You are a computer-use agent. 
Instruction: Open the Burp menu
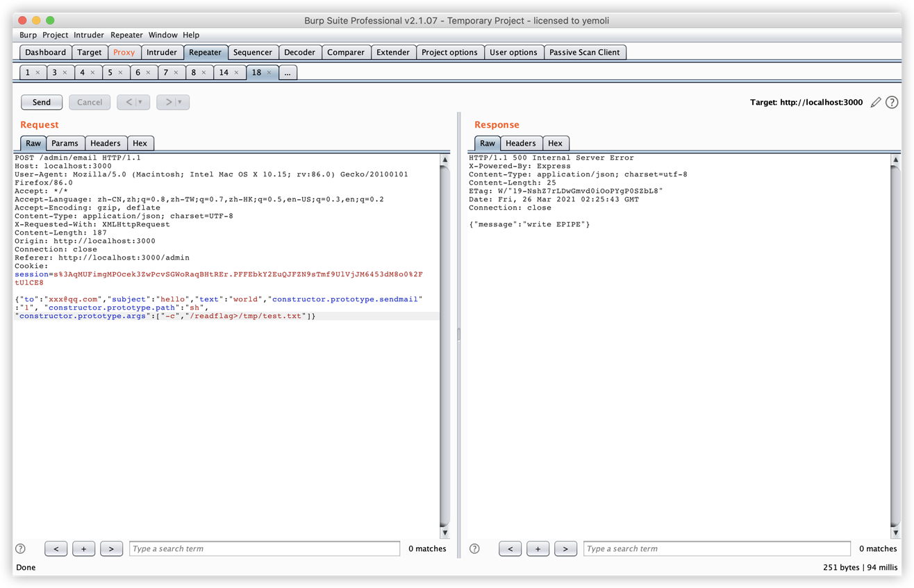[28, 35]
